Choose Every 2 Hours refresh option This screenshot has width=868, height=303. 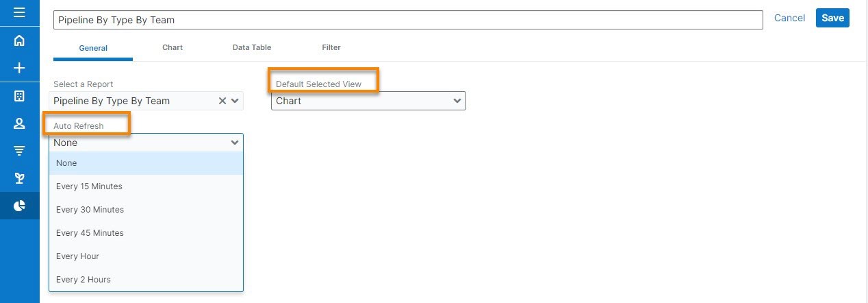[84, 280]
